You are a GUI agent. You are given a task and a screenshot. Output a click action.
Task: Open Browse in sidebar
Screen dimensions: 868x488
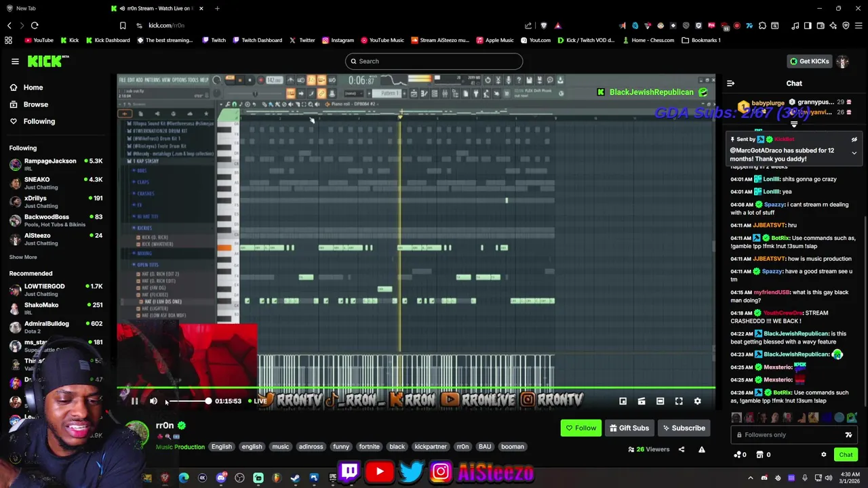point(35,104)
